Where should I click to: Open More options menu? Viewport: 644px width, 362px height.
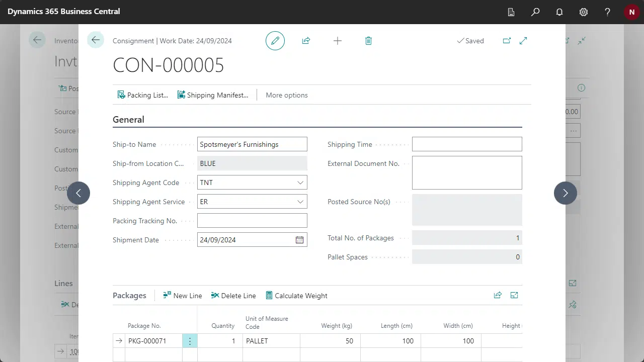(287, 95)
